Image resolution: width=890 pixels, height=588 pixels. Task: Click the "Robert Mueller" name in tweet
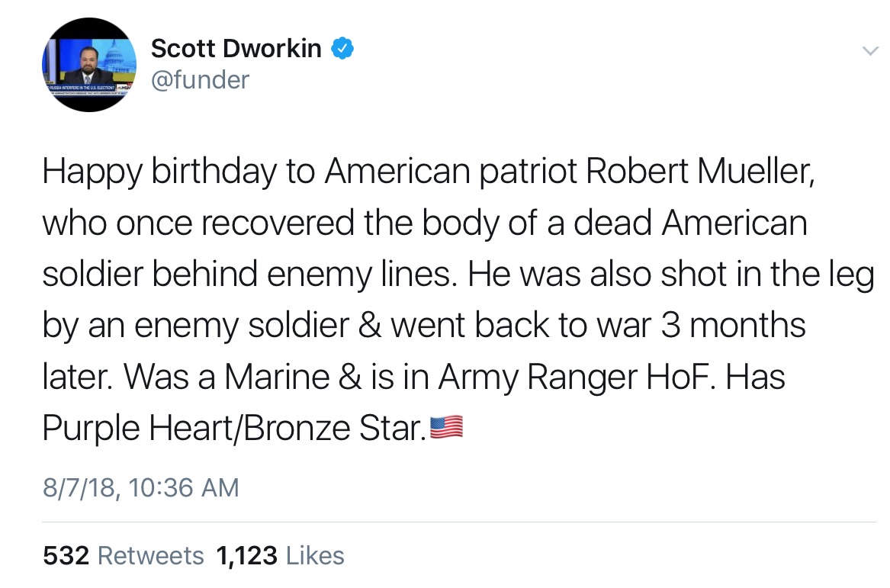click(699, 172)
